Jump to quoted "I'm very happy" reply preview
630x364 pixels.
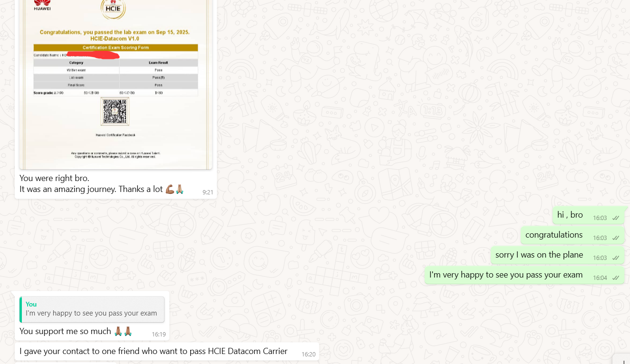[x=92, y=309]
